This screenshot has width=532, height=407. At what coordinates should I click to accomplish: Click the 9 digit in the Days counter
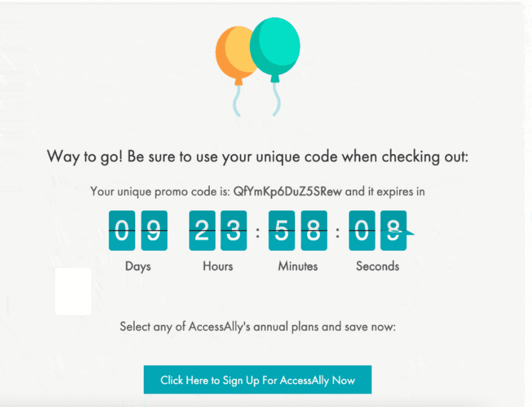click(154, 230)
